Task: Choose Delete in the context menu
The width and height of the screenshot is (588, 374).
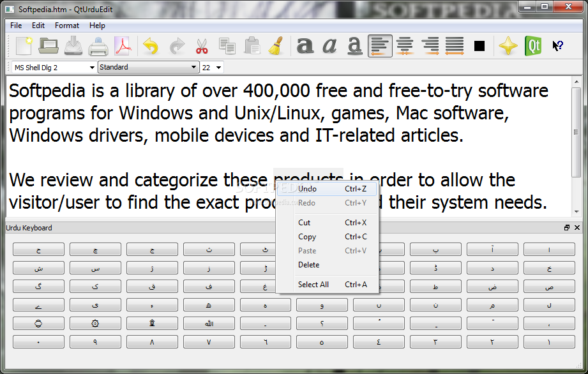Action: point(327,265)
